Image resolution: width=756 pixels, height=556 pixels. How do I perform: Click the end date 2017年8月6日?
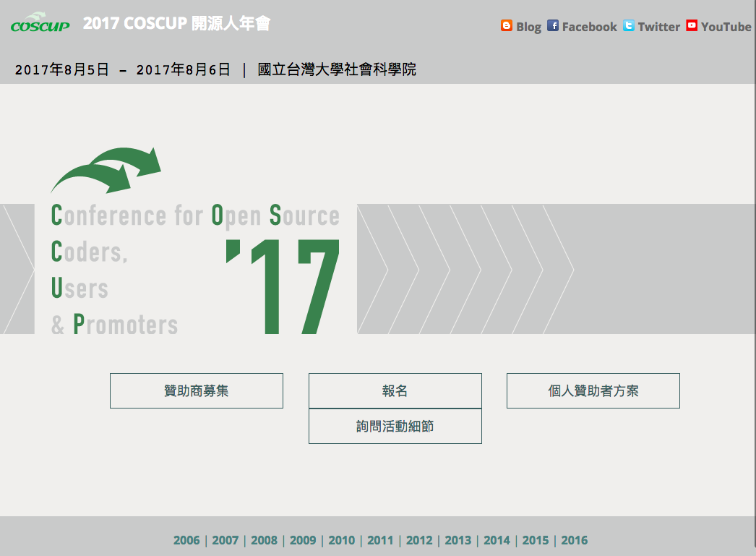click(x=183, y=69)
